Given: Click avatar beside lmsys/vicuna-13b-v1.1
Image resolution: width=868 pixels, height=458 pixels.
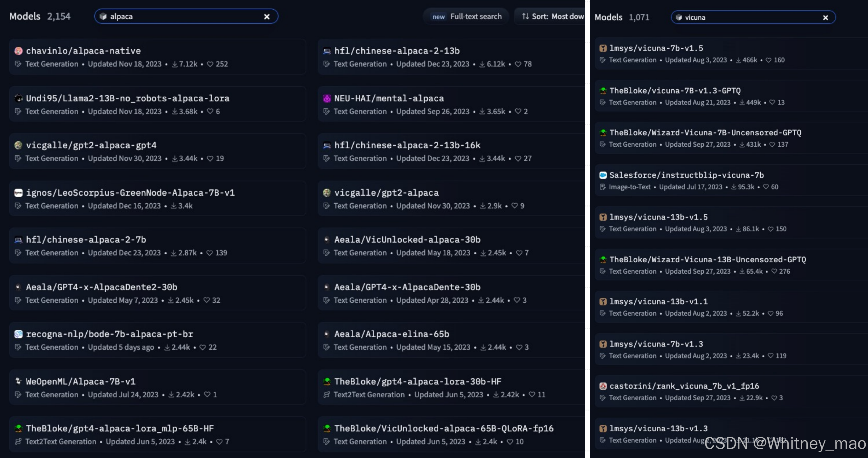Looking at the screenshot, I should pyautogui.click(x=603, y=302).
